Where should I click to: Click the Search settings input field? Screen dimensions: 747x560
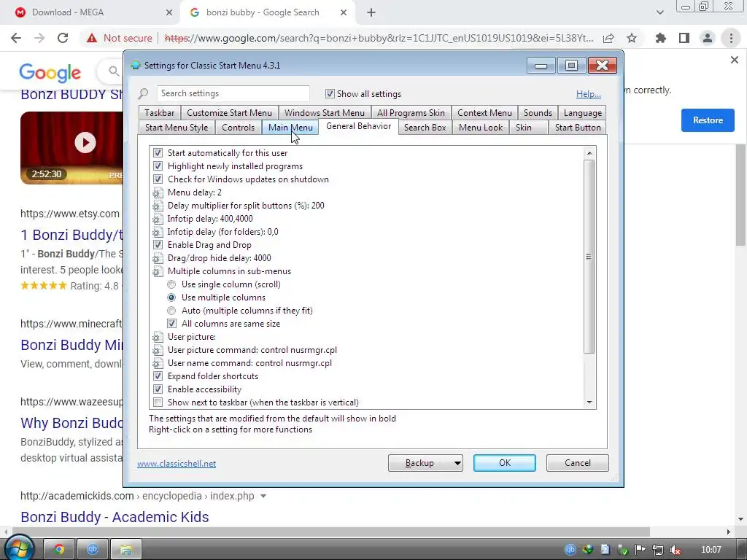click(233, 93)
